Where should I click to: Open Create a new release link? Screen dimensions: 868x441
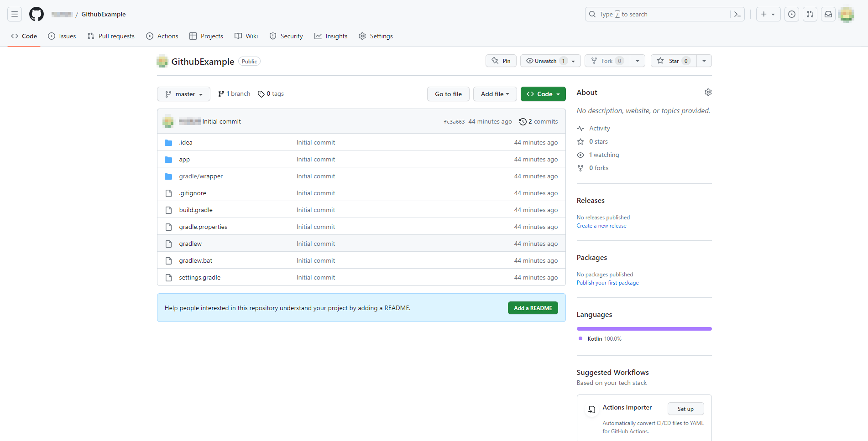[601, 226]
